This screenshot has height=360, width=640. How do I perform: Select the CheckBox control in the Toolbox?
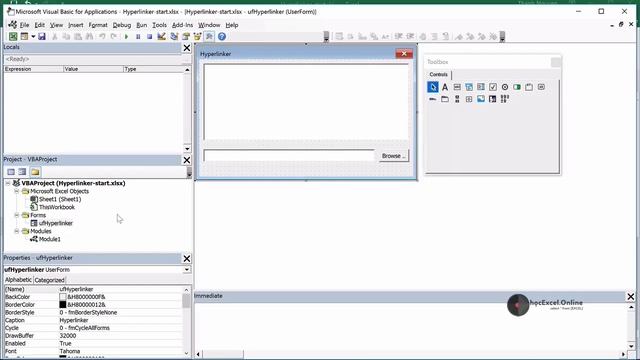(493, 87)
